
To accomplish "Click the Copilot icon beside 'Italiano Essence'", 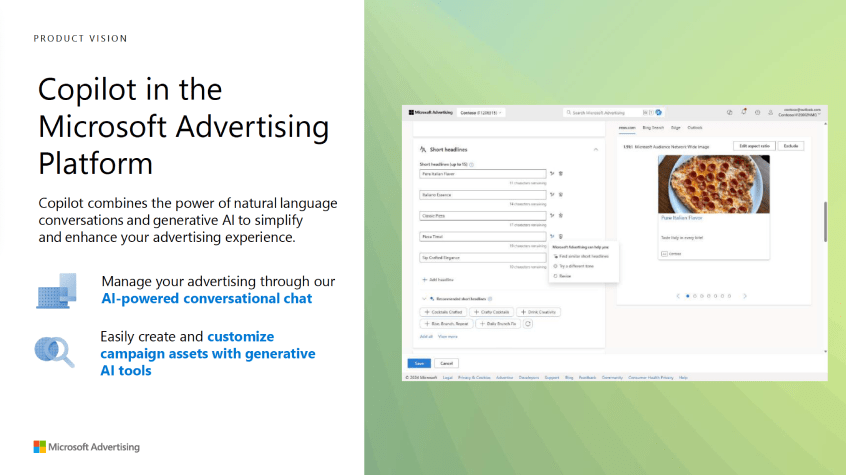I will click(x=552, y=194).
